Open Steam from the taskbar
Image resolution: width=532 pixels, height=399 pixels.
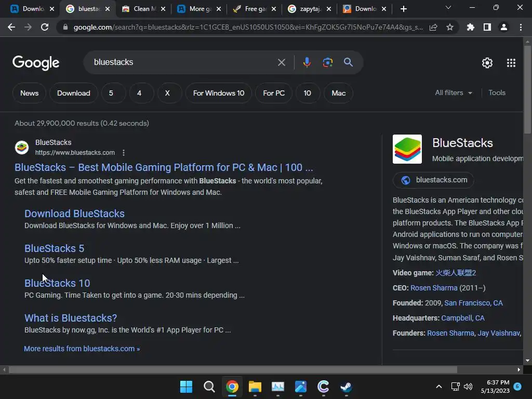point(346,387)
